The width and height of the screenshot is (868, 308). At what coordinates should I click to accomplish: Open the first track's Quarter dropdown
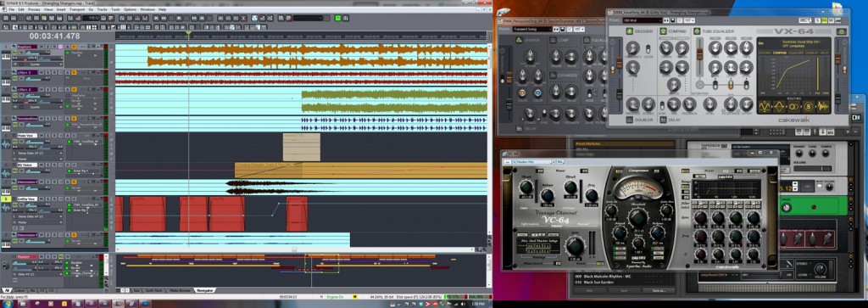coord(37,64)
